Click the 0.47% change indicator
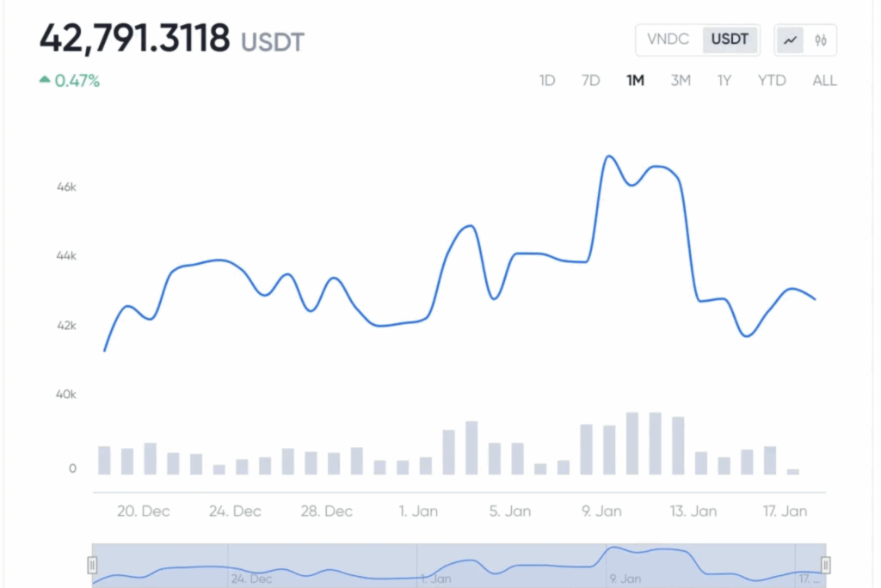Screen dimensions: 881x588 click(x=77, y=82)
